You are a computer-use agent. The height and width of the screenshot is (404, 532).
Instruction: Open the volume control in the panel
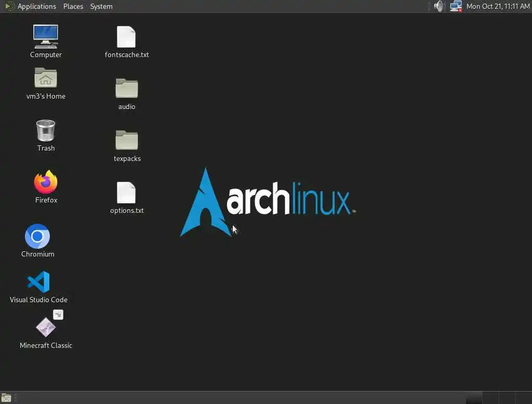[x=438, y=6]
